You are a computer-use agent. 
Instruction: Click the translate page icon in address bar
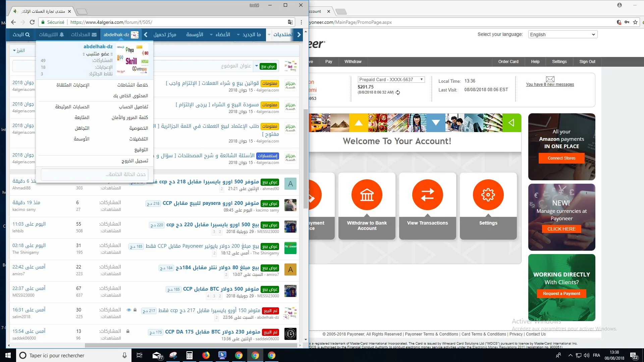click(x=290, y=22)
